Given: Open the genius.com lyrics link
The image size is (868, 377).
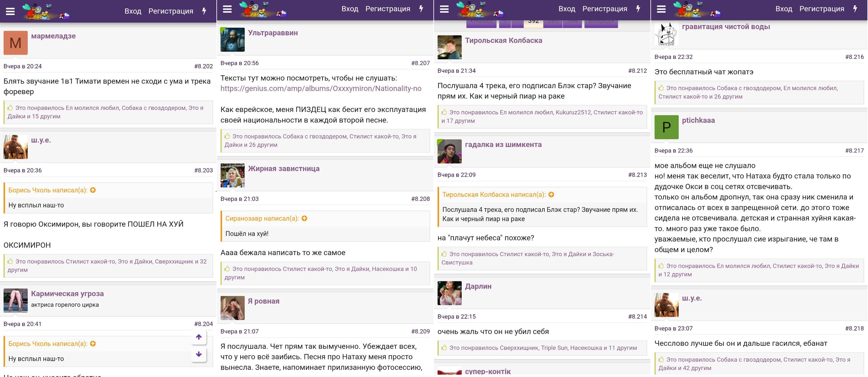Looking at the screenshot, I should pyautogui.click(x=321, y=89).
